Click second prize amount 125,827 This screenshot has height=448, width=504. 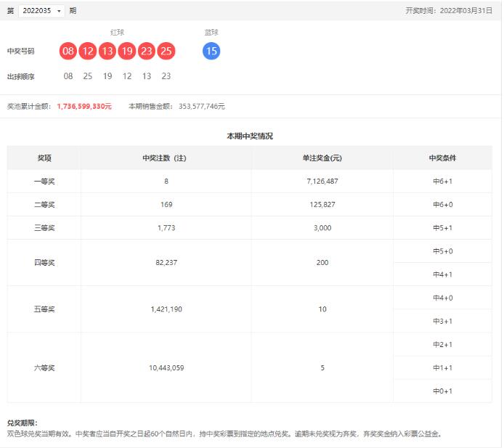tap(322, 205)
